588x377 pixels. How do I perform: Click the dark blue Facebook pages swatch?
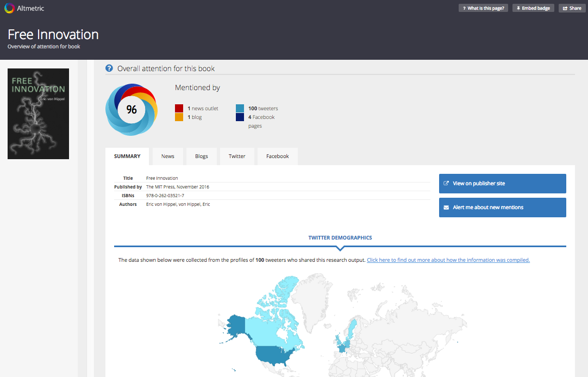tap(240, 117)
